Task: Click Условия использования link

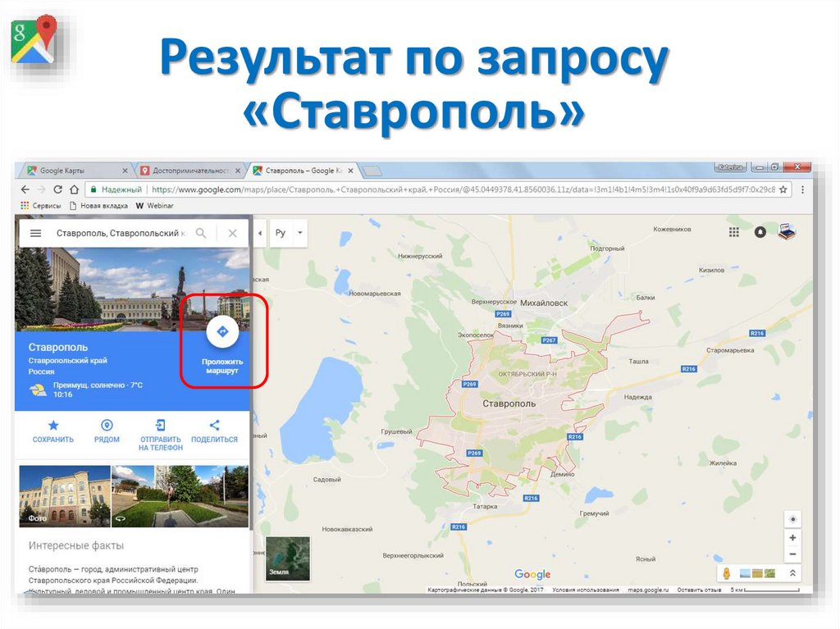Action: pyautogui.click(x=586, y=590)
